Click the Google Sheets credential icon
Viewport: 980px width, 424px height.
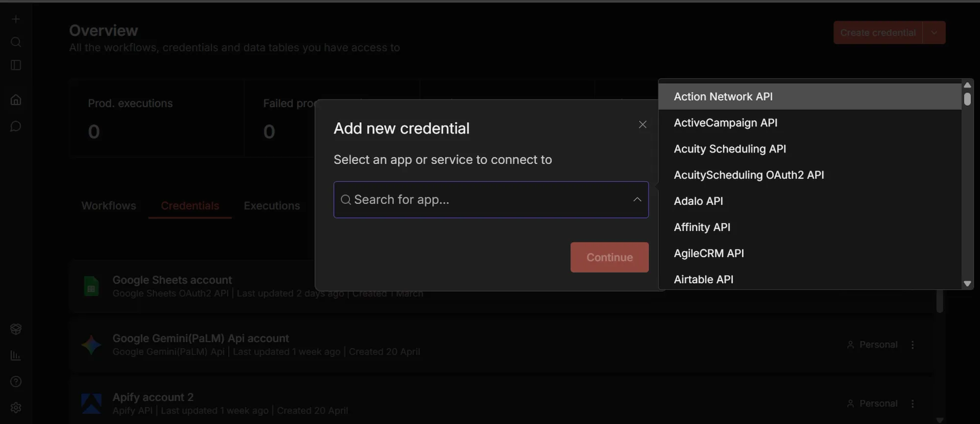(x=91, y=286)
